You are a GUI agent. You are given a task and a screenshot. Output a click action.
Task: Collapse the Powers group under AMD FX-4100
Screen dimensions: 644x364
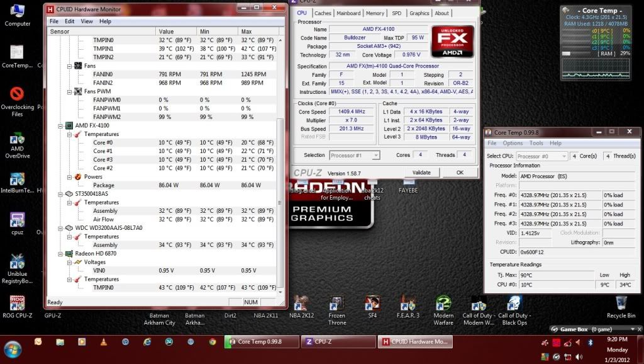coord(69,177)
